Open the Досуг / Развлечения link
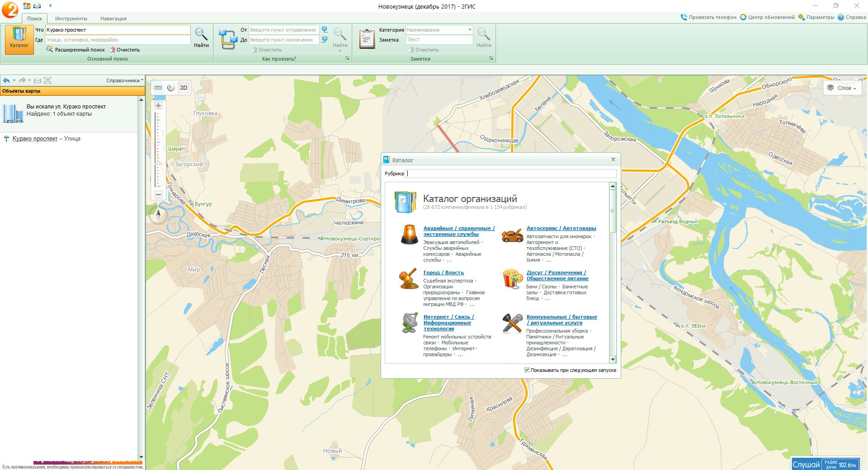The image size is (868, 470). click(x=557, y=275)
